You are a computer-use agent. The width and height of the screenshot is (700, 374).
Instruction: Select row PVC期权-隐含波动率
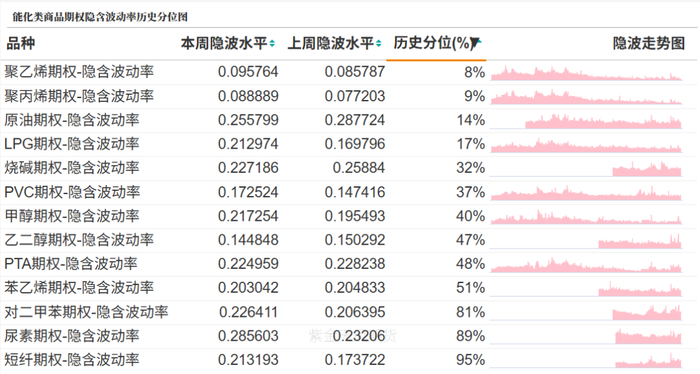tap(349, 192)
